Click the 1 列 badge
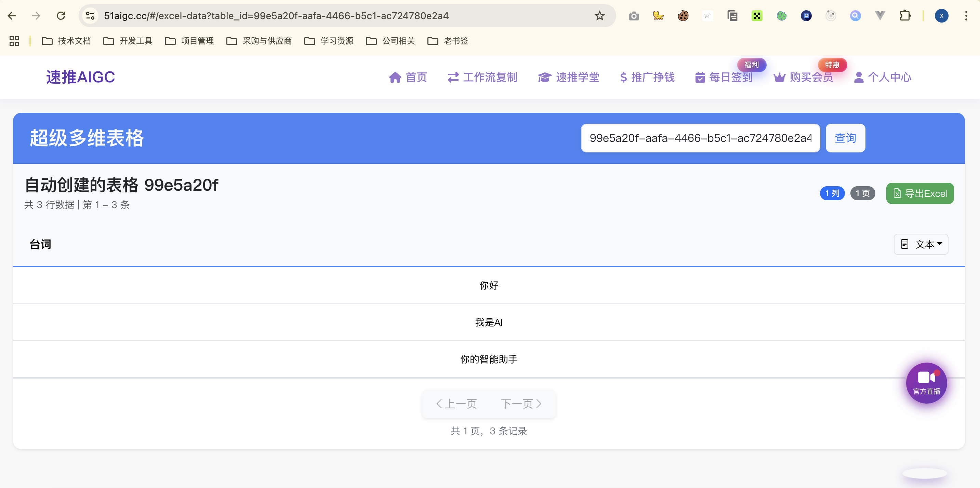Viewport: 980px width, 488px height. point(832,193)
